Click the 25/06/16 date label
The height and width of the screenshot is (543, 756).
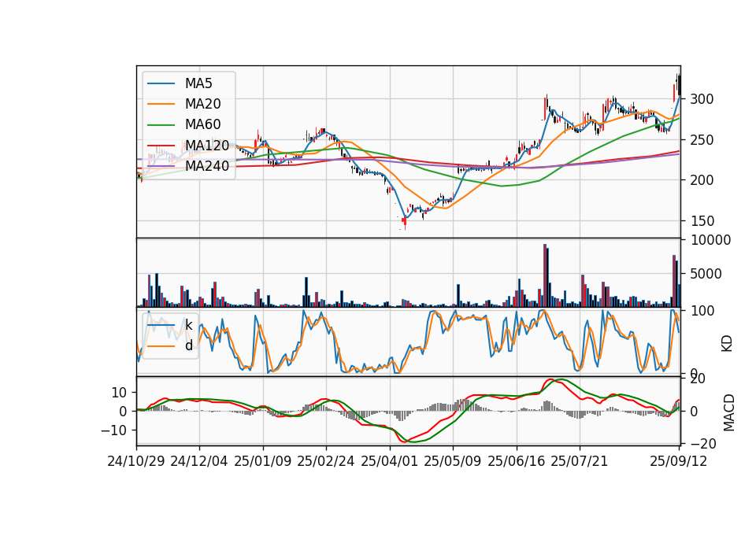coord(517,461)
